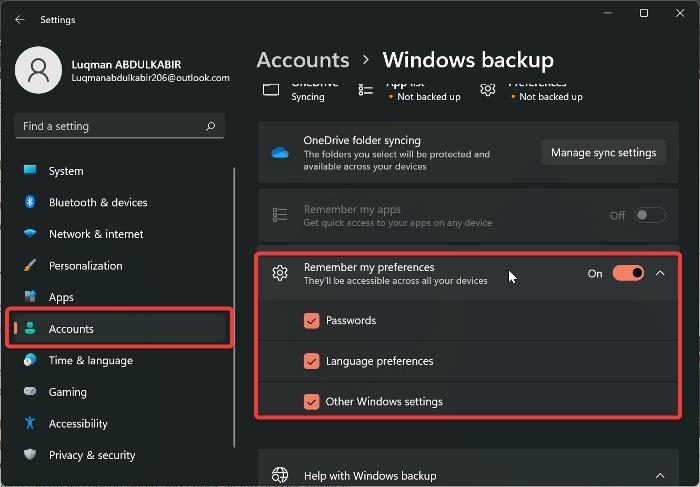Viewport: 700px width, 487px height.
Task: Click the Accessibility figure icon
Action: (x=30, y=423)
